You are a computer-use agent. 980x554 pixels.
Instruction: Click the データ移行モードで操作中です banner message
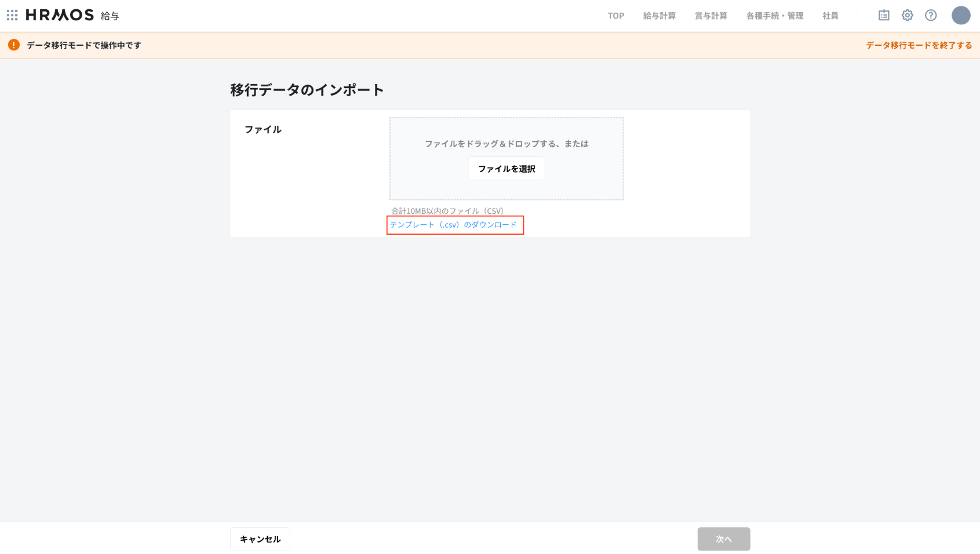(x=84, y=45)
